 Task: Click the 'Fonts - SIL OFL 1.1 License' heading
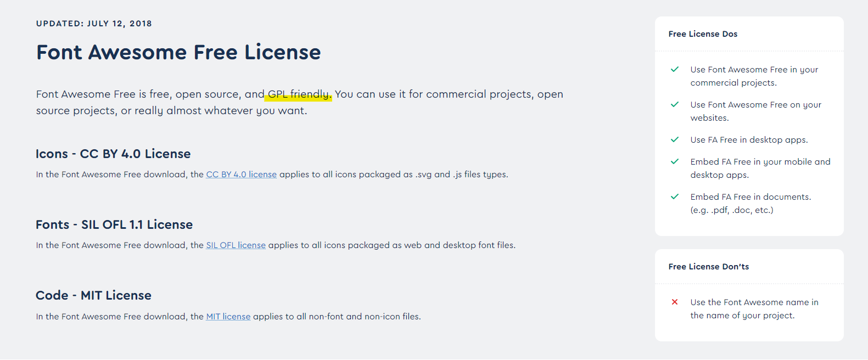114,224
